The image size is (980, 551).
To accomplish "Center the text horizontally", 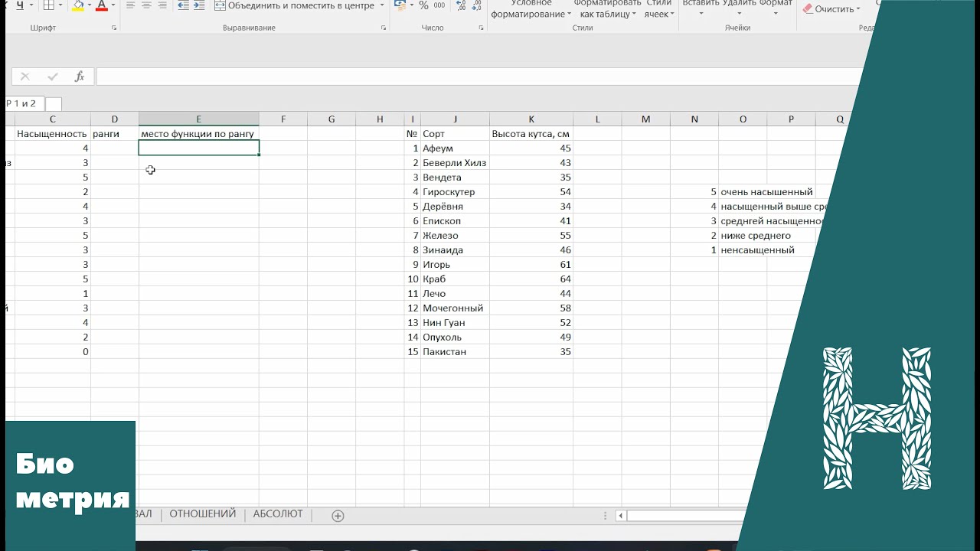I will point(146,5).
